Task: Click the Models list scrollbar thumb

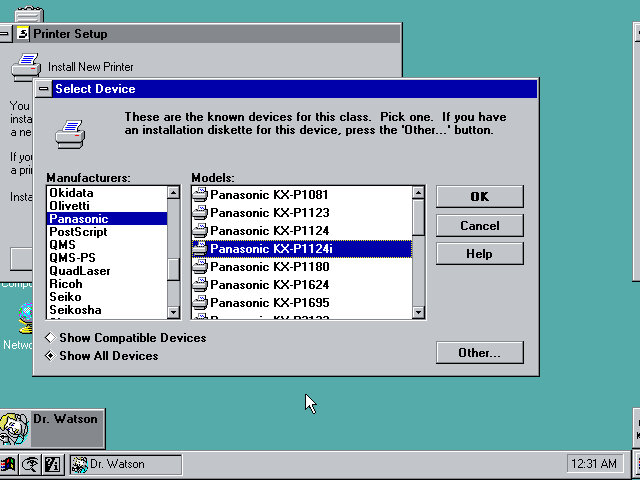Action: (x=418, y=216)
